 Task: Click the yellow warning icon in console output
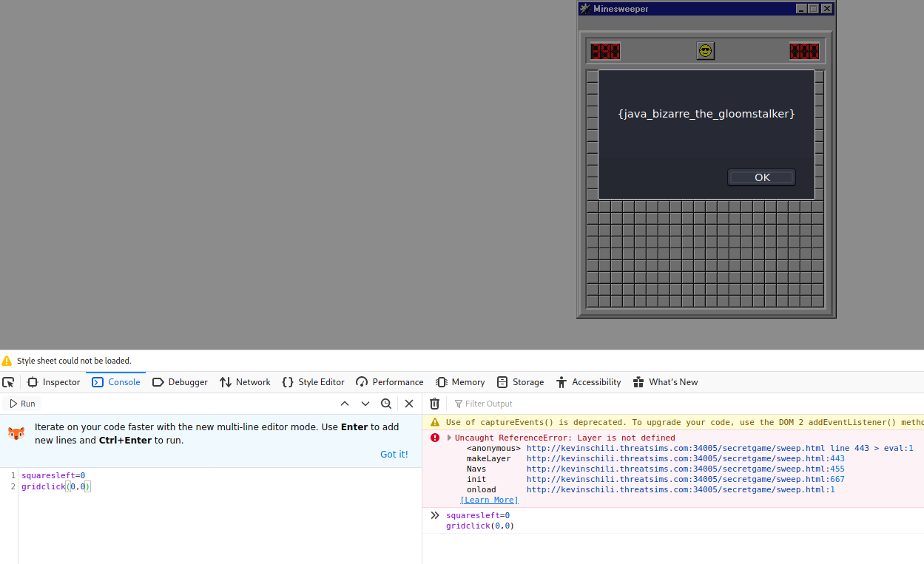pos(435,423)
